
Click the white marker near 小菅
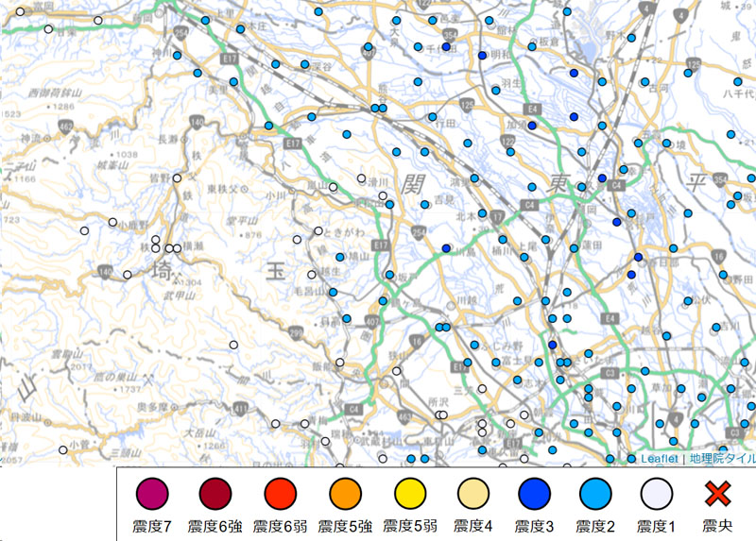(63, 450)
